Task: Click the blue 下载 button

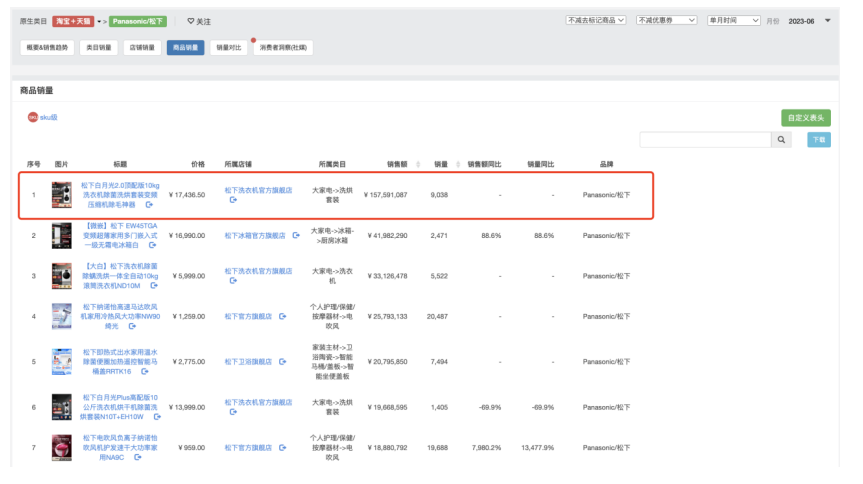Action: pos(819,140)
